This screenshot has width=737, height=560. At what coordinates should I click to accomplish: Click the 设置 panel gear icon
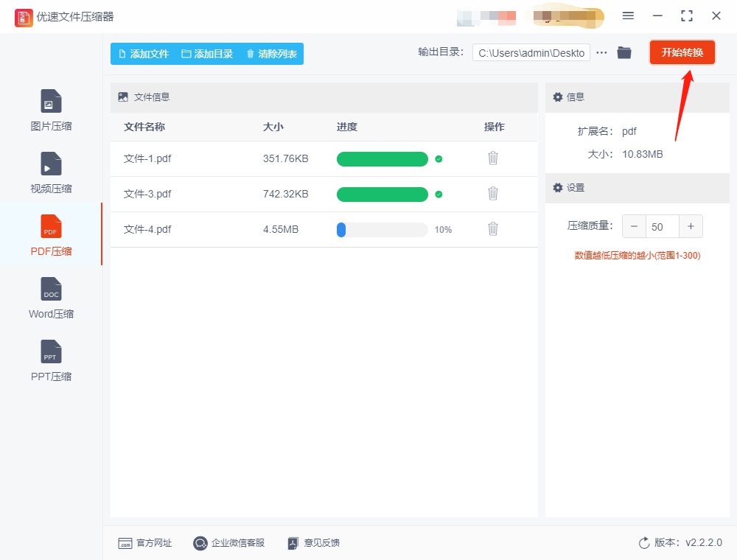(557, 188)
